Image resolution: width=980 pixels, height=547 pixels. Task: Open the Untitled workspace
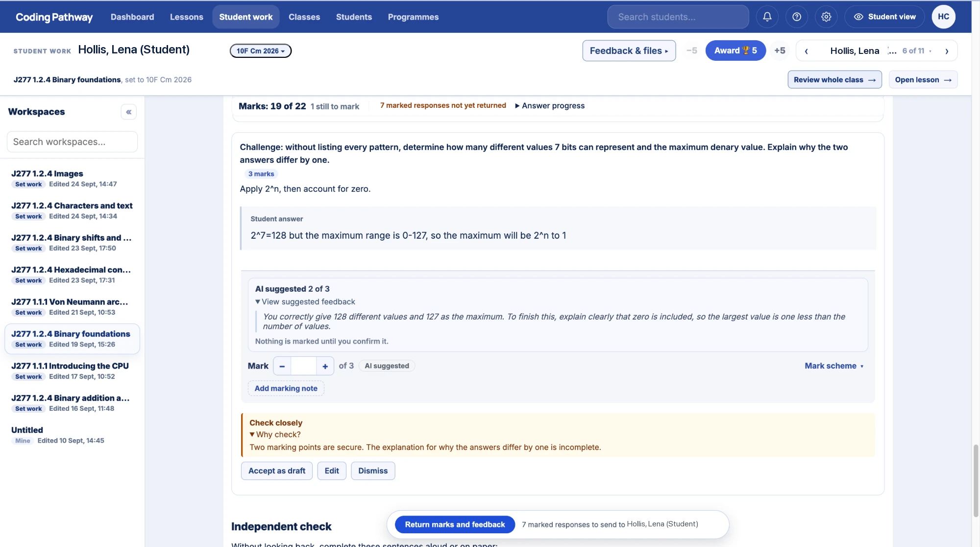(72, 435)
